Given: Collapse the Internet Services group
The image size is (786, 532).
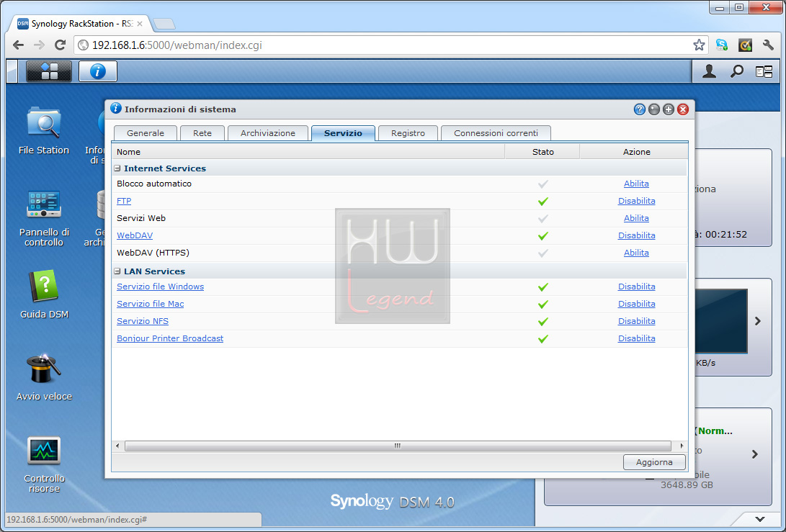Looking at the screenshot, I should pyautogui.click(x=117, y=168).
